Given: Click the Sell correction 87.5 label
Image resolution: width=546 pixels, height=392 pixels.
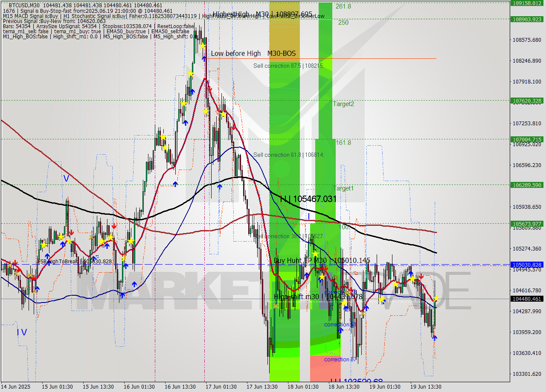Looking at the screenshot, I should click(288, 66).
